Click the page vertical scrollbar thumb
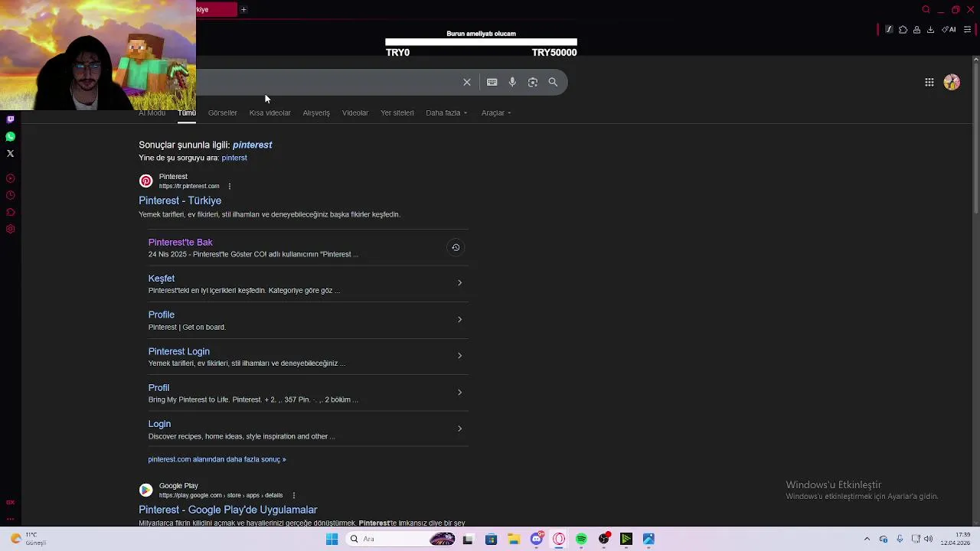Screen dimensions: 980x551 point(976,138)
